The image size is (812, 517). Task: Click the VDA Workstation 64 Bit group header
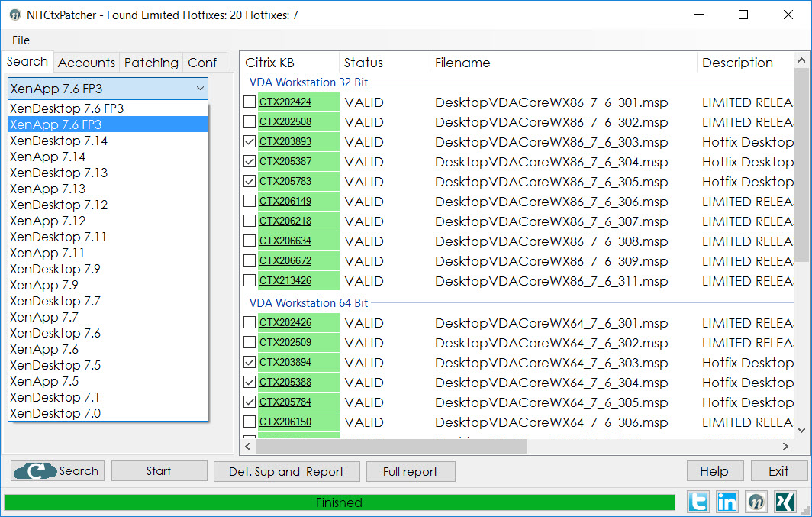coord(308,302)
